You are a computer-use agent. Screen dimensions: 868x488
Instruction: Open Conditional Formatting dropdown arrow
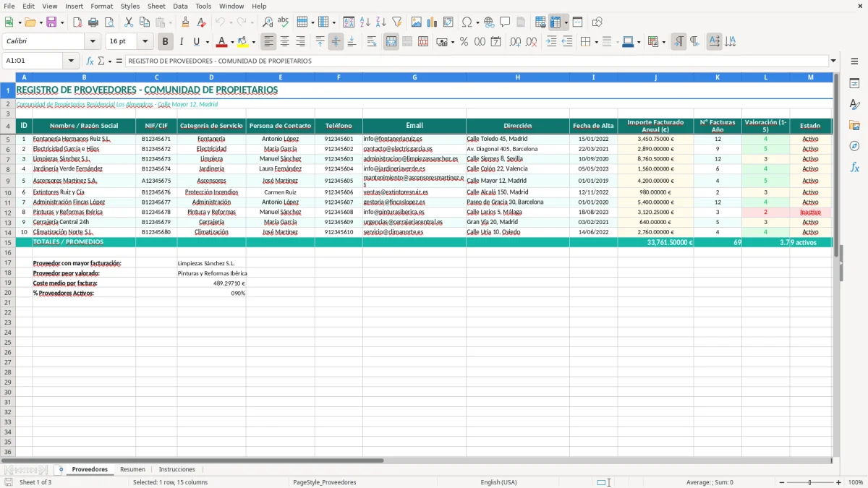tap(663, 42)
